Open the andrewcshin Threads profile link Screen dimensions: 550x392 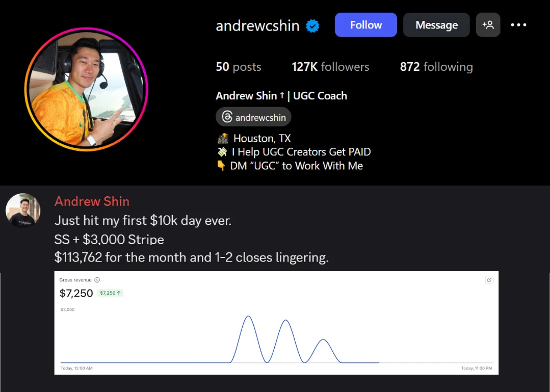coord(254,117)
